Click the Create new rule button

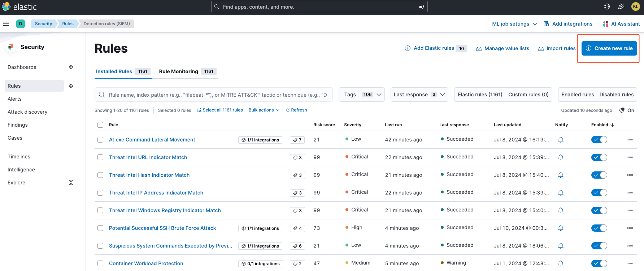(609, 48)
